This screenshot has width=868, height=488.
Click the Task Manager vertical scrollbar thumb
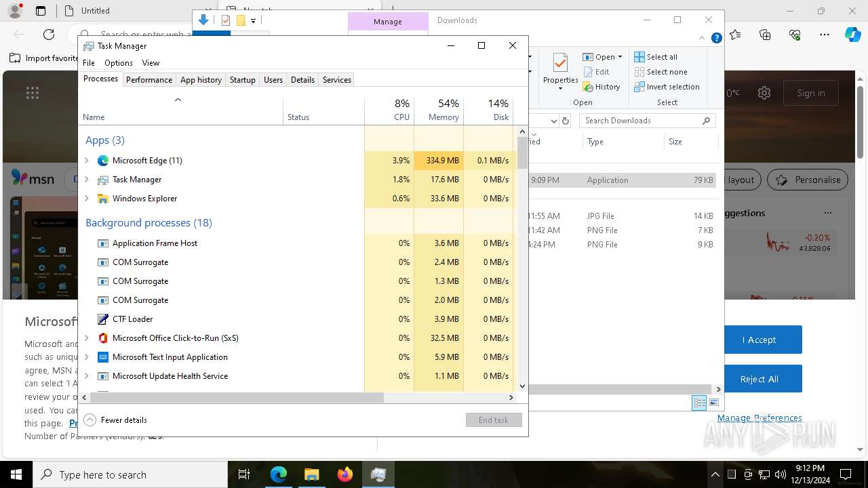522,152
